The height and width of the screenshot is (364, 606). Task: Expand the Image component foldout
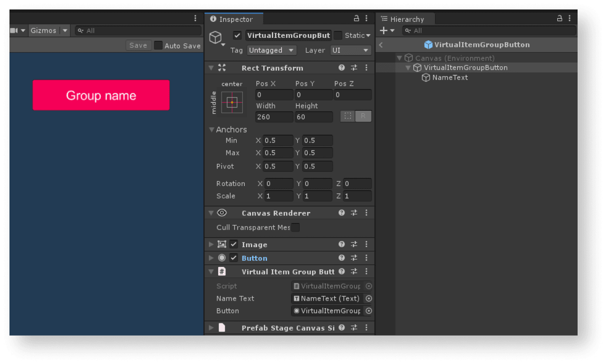211,245
